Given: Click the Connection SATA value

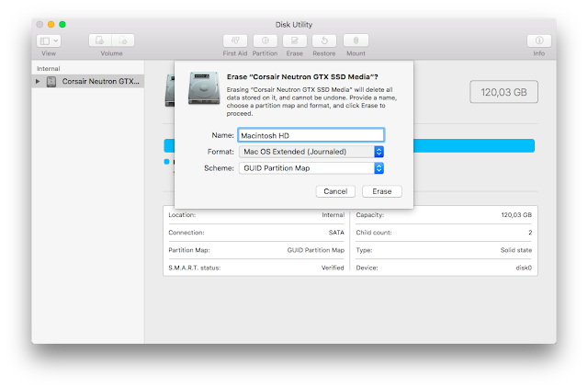Looking at the screenshot, I should coord(336,233).
